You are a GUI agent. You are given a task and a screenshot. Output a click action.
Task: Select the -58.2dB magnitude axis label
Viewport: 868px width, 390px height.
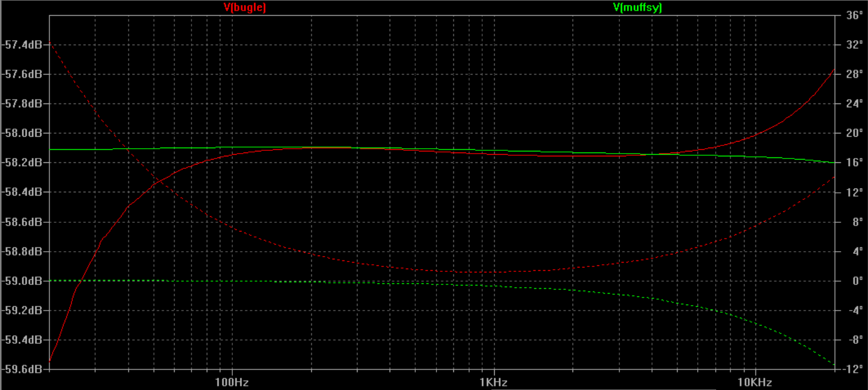(22, 162)
